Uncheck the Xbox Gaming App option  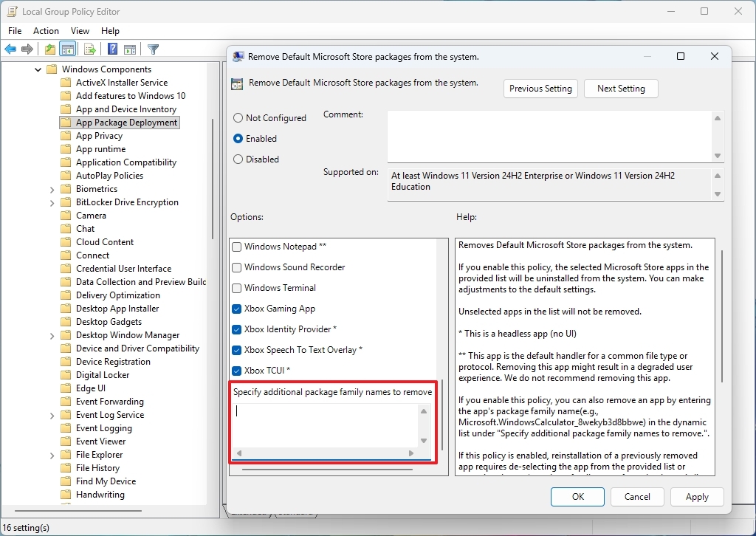point(238,309)
